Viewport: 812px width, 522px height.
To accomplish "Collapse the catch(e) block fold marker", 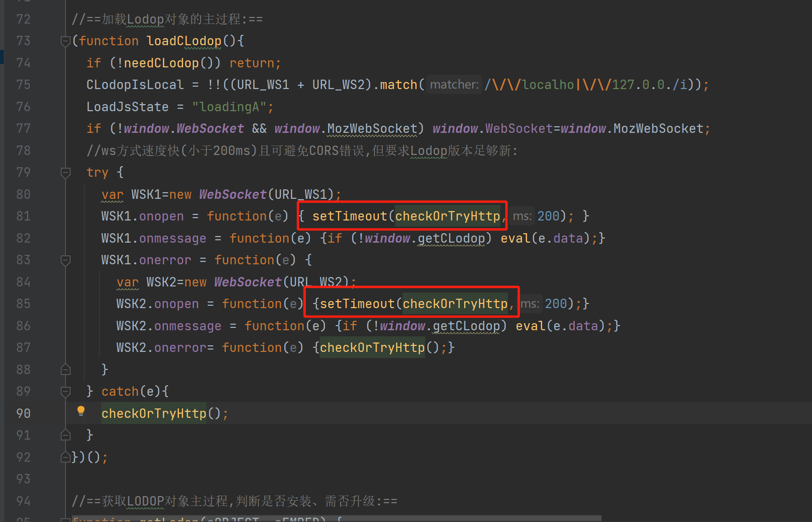I will pos(65,392).
